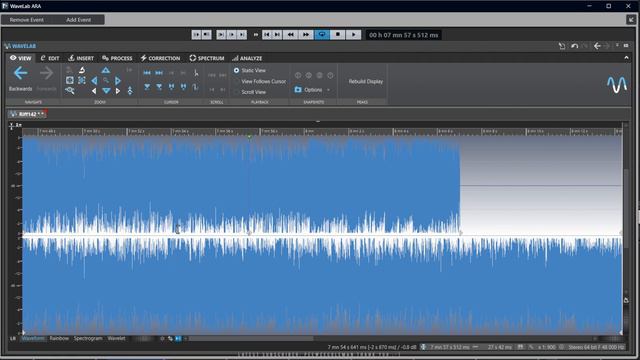This screenshot has width=640, height=360.
Task: Click the first snapshot preset circle
Action: 298,76
